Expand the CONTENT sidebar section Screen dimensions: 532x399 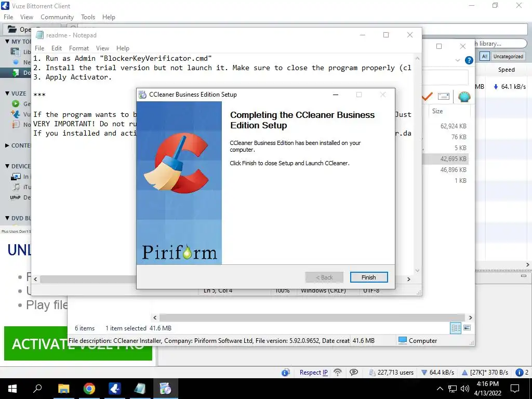click(x=7, y=145)
